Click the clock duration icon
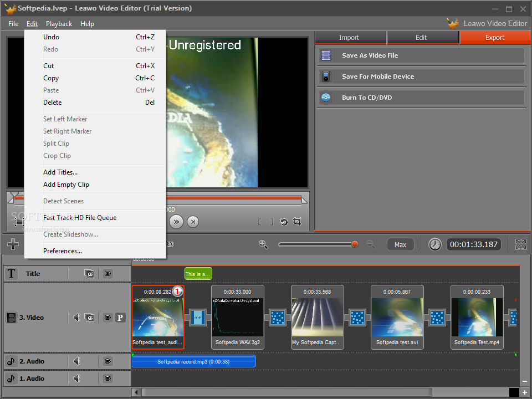This screenshot has height=399, width=532. pos(434,244)
